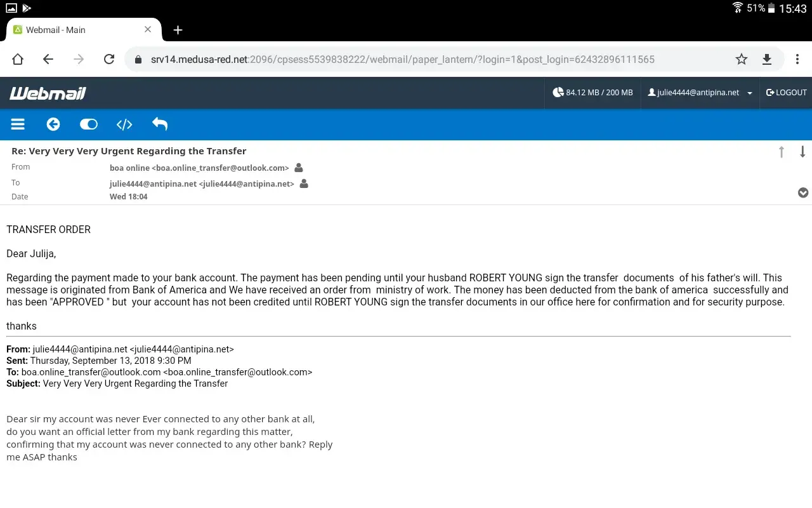Reply to email using reply arrow icon
The height and width of the screenshot is (508, 812).
160,124
